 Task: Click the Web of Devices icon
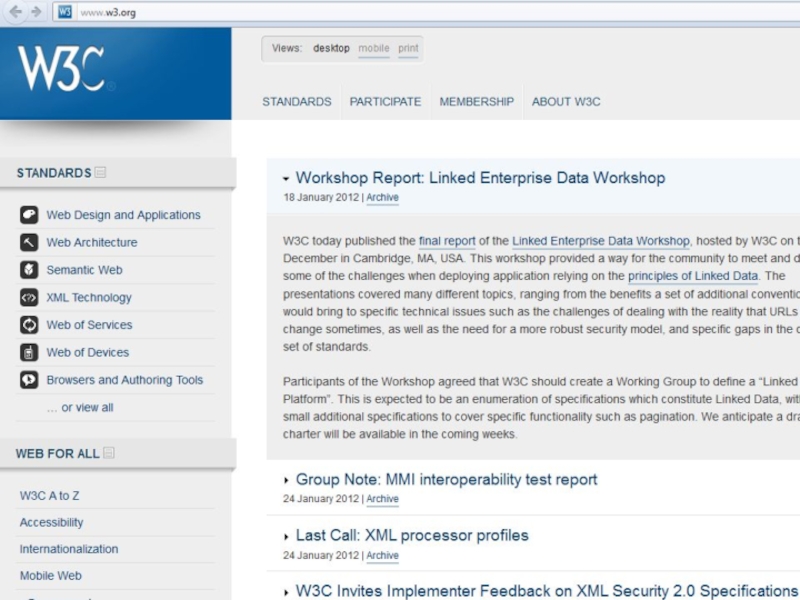(x=29, y=352)
